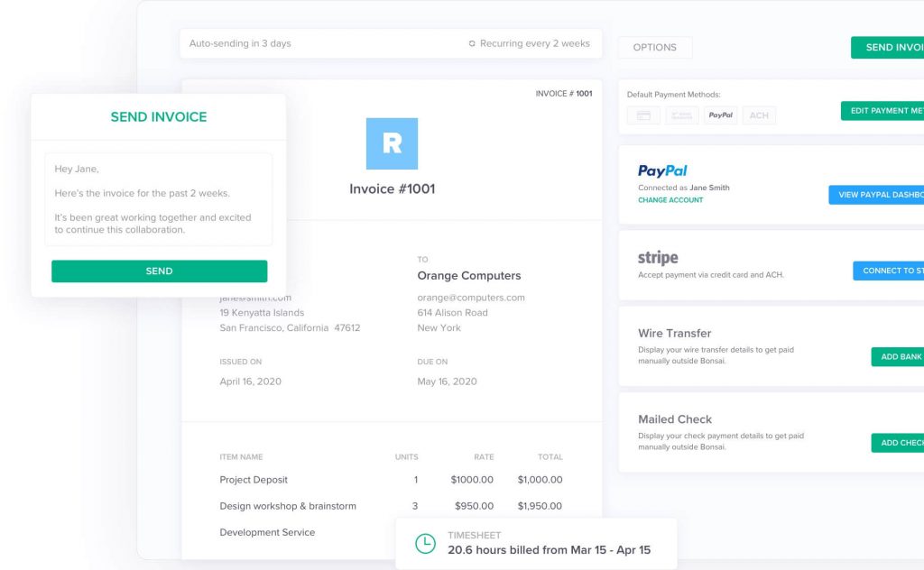This screenshot has height=570, width=924.
Task: Click the Send Invoice button at top right
Action: coord(889,47)
